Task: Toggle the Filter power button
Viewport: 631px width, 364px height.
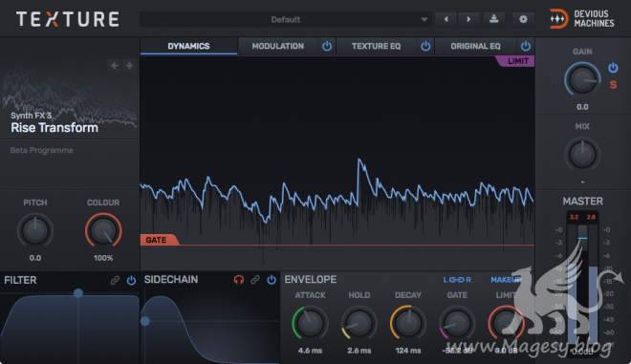Action: pos(131,280)
